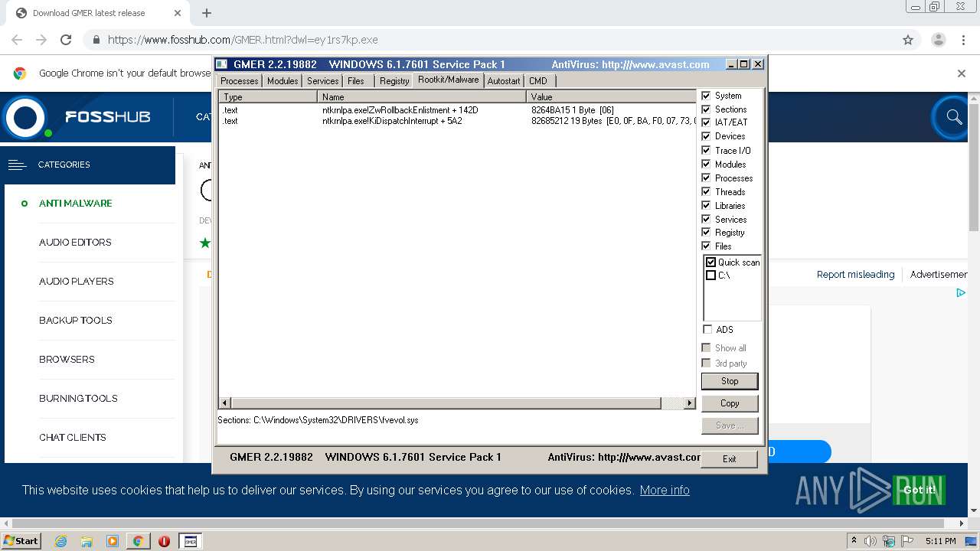Toggle the Threads checkbox
The height and width of the screenshot is (551, 980).
(x=706, y=192)
